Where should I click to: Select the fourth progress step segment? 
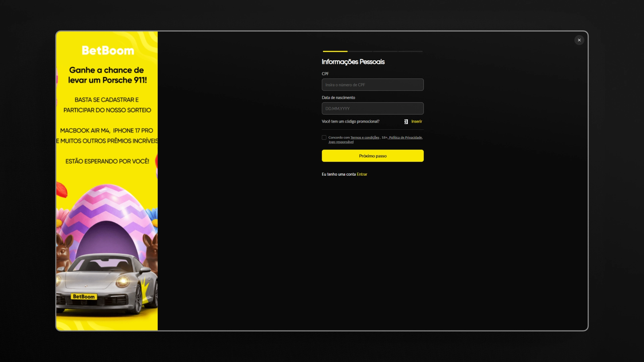click(x=411, y=51)
